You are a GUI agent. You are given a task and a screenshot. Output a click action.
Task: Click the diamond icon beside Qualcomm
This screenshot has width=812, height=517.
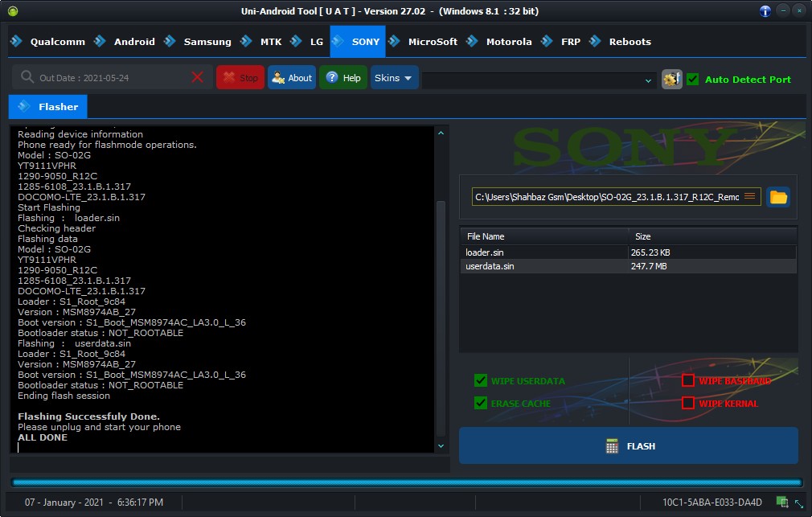[17, 41]
